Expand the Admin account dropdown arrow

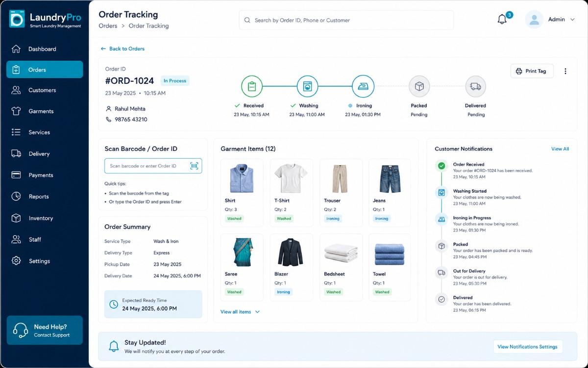pos(572,20)
